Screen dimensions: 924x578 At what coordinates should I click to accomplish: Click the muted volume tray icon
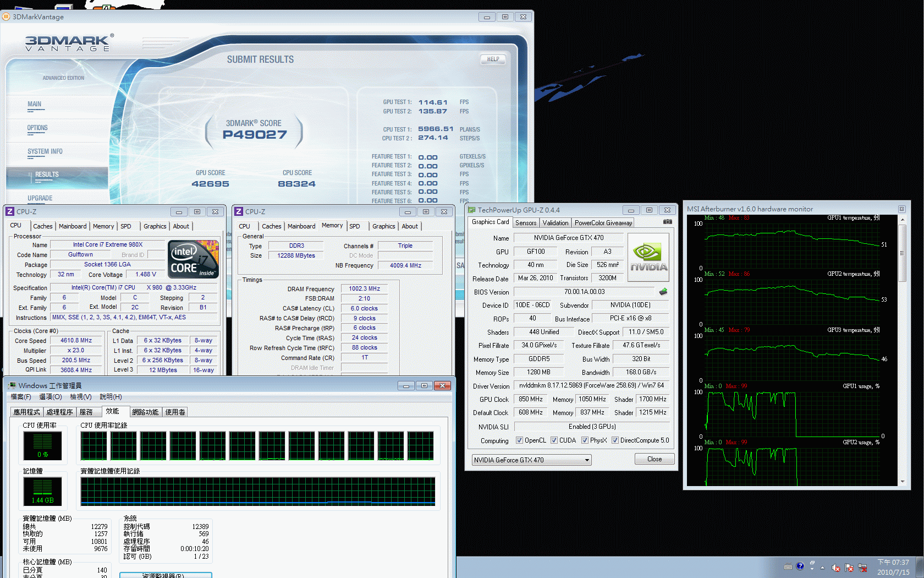point(836,568)
